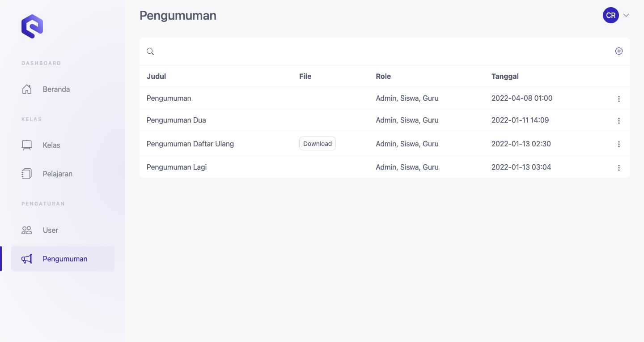Screen dimensions: 644x342
Task: Click Role cell in Pengumuman Lagi row
Action: click(407, 167)
